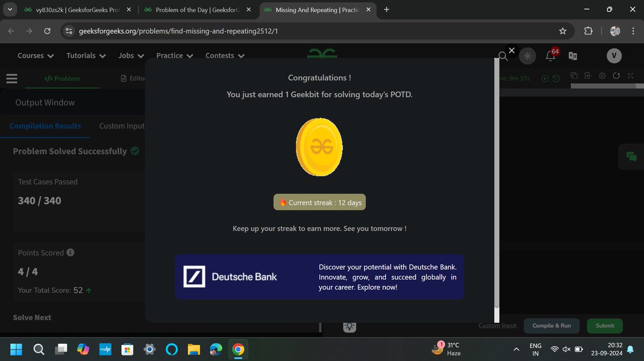
Task: Open a new browser tab
Action: pos(387,10)
